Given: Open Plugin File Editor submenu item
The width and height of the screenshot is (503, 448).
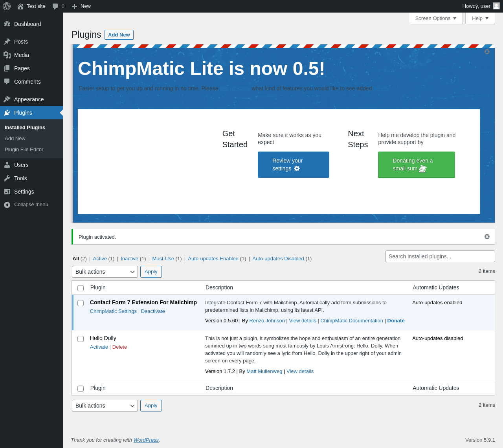Looking at the screenshot, I should point(24,150).
